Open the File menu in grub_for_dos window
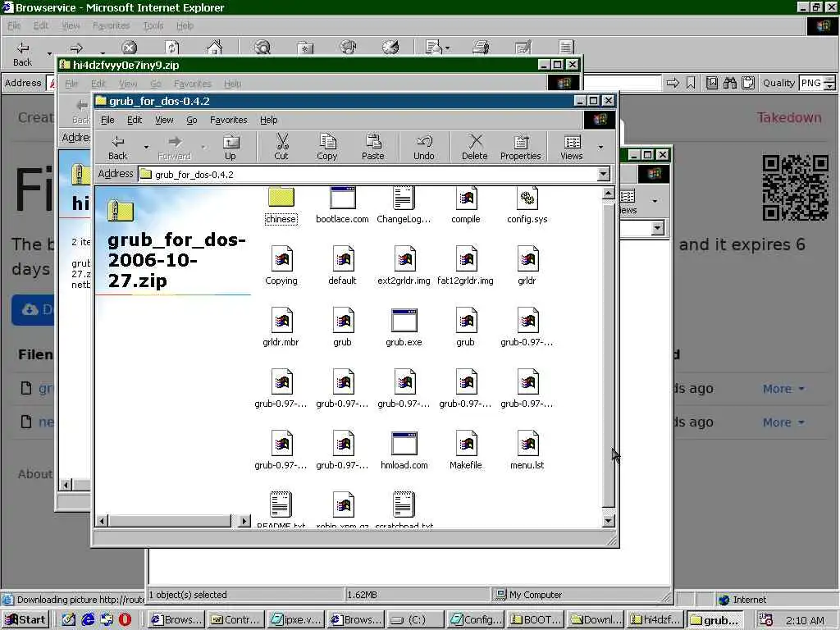840x630 pixels. 107,120
